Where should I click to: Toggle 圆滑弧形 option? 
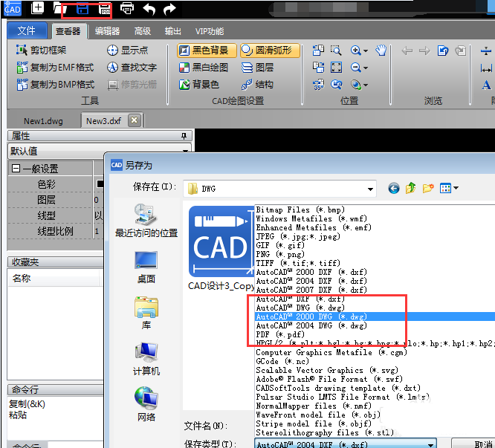(x=270, y=51)
